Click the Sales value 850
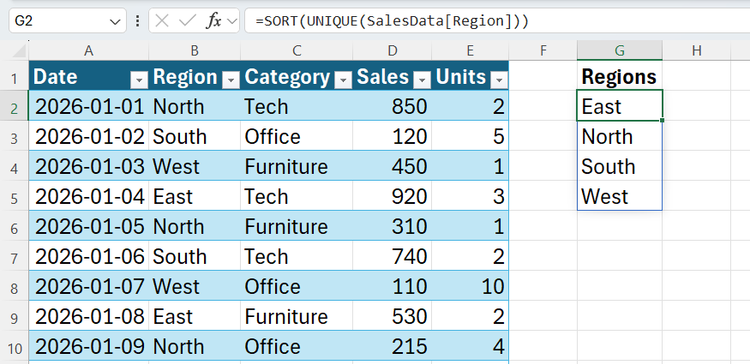 tap(392, 106)
